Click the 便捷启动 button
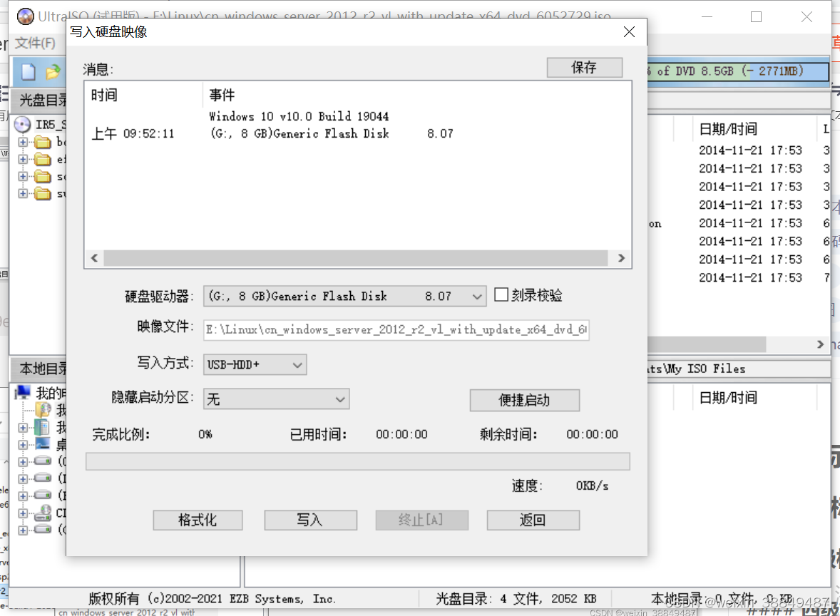 524,400
